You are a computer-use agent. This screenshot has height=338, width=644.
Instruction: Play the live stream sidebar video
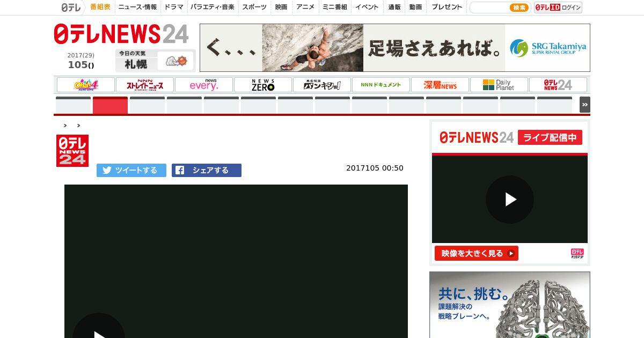coord(510,200)
